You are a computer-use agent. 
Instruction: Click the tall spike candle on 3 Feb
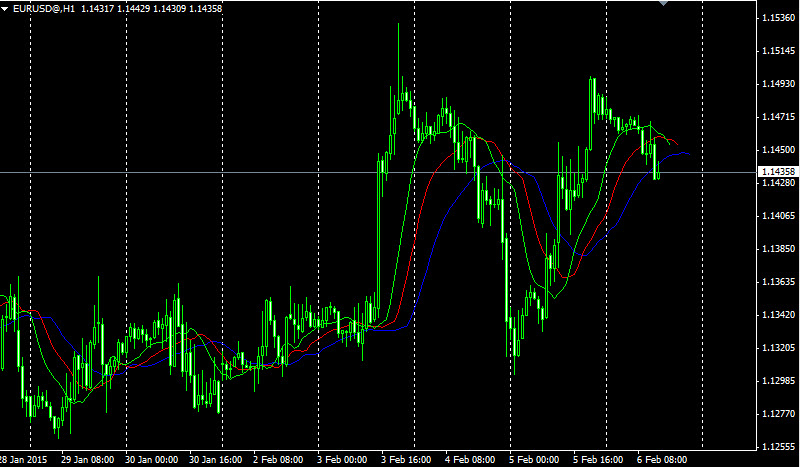pyautogui.click(x=398, y=69)
